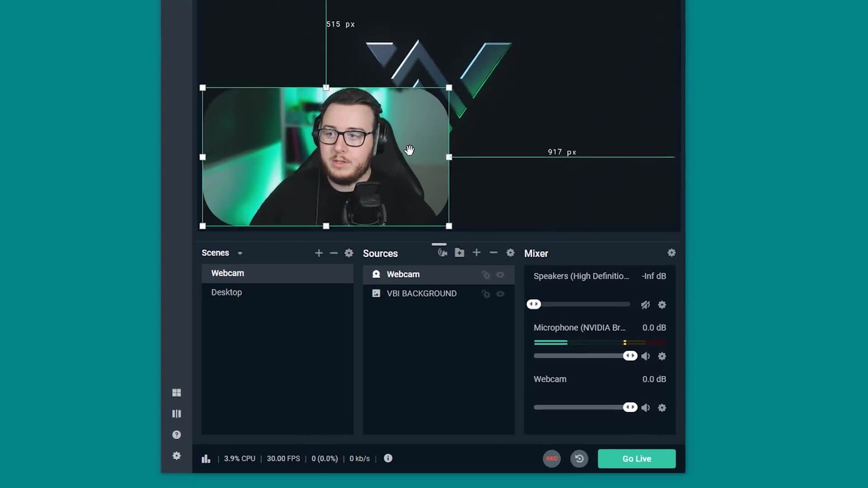Click the Go Live button
The width and height of the screenshot is (868, 488).
click(x=637, y=458)
